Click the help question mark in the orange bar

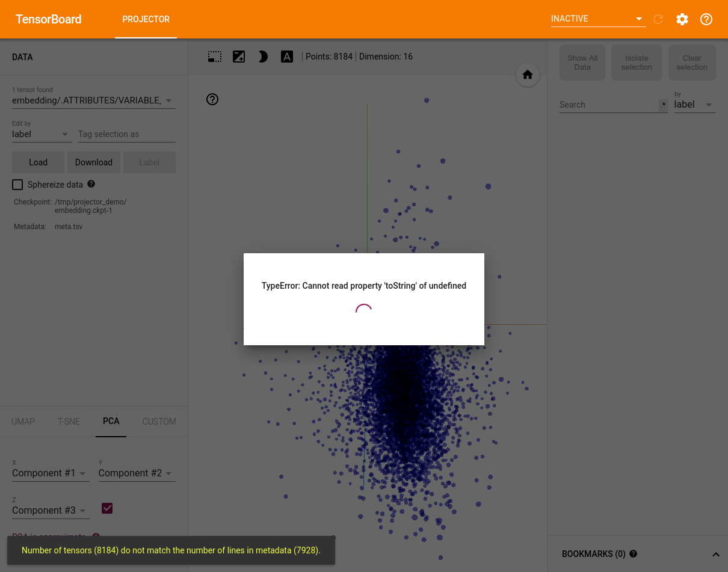pos(706,19)
